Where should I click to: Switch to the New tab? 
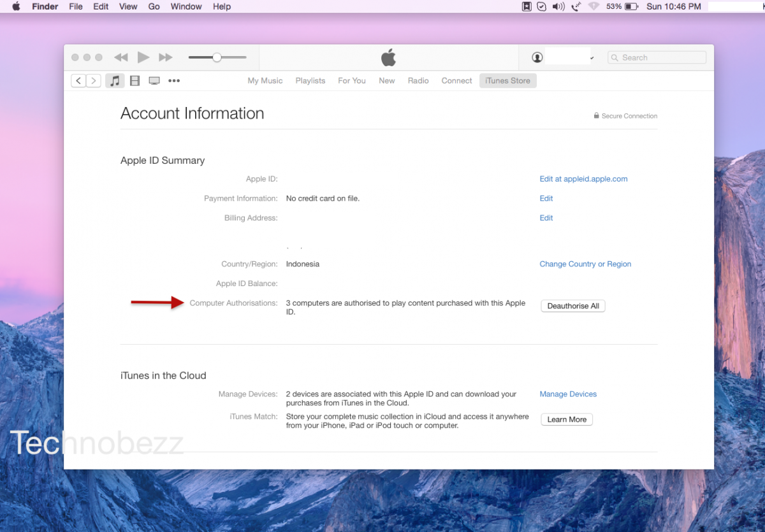387,80
